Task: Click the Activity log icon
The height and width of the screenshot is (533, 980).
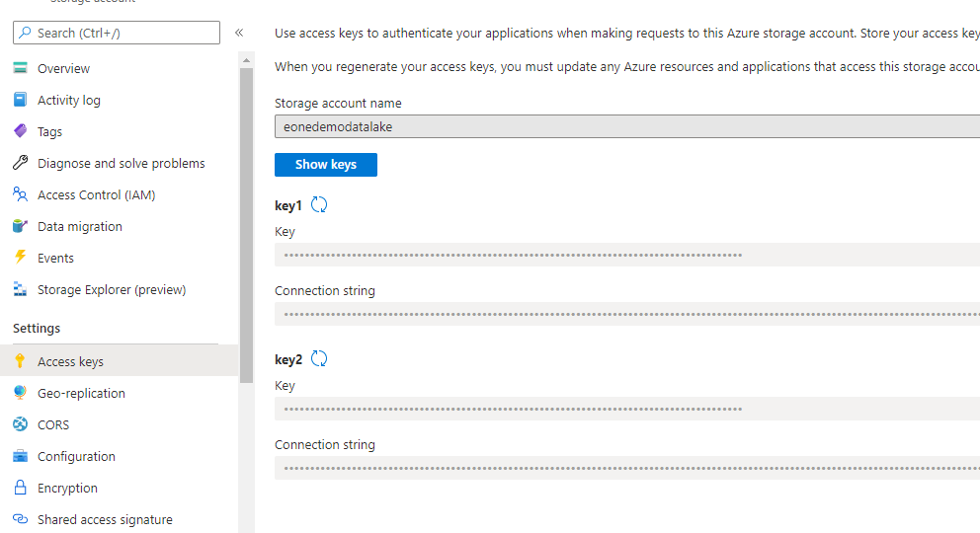Action: coord(20,100)
